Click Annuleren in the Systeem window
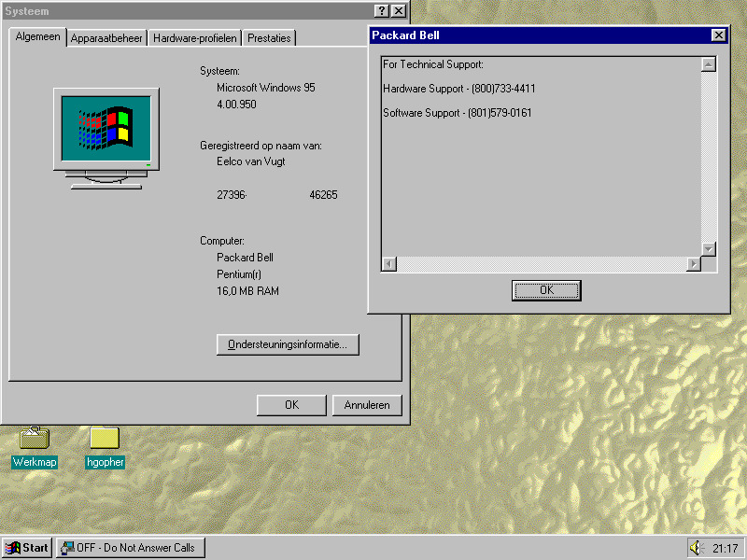This screenshot has width=747, height=560. click(368, 405)
